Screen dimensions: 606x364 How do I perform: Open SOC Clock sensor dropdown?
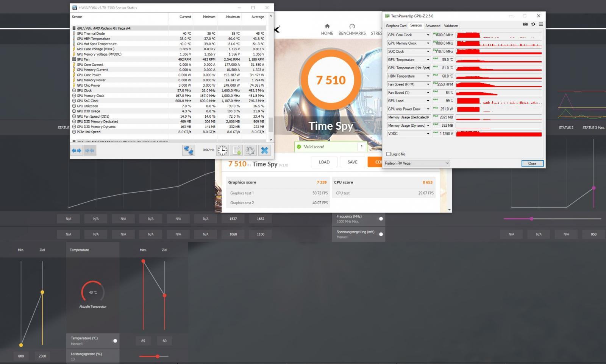[x=428, y=51]
